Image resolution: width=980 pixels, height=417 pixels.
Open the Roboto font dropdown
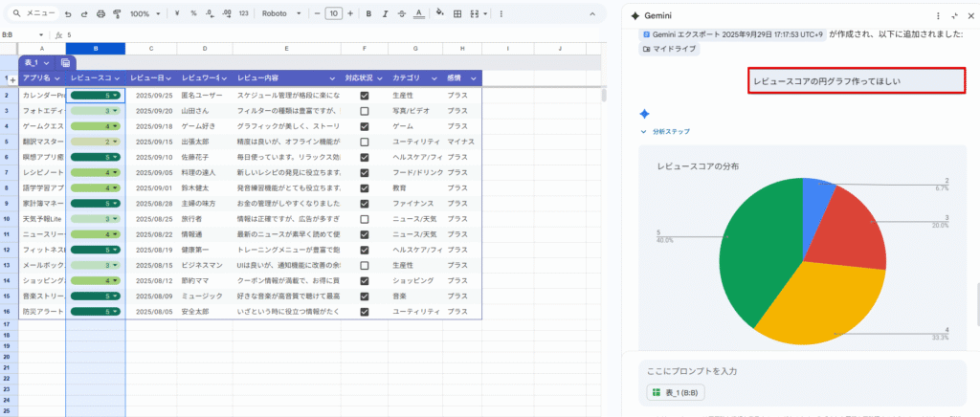click(282, 14)
